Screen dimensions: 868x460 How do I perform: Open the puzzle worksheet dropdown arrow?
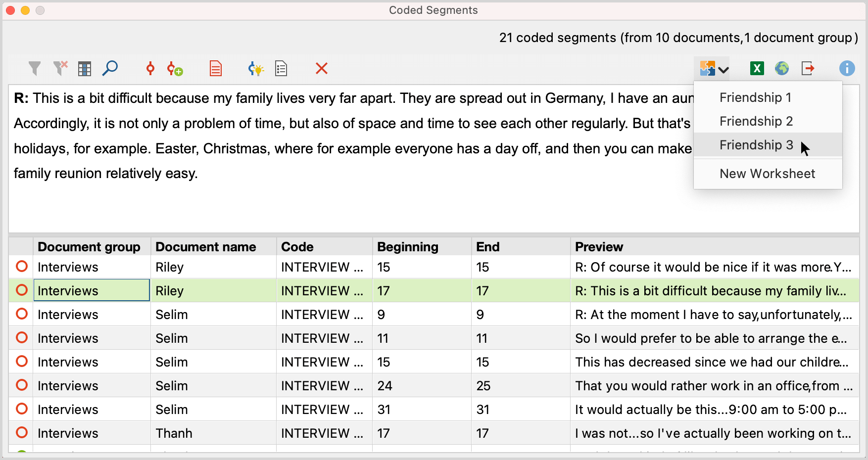pyautogui.click(x=723, y=70)
